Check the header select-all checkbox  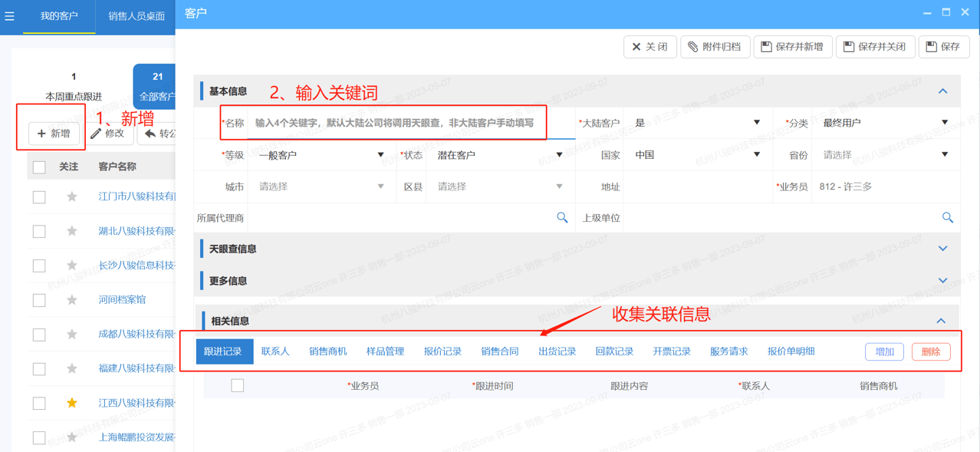(x=39, y=166)
